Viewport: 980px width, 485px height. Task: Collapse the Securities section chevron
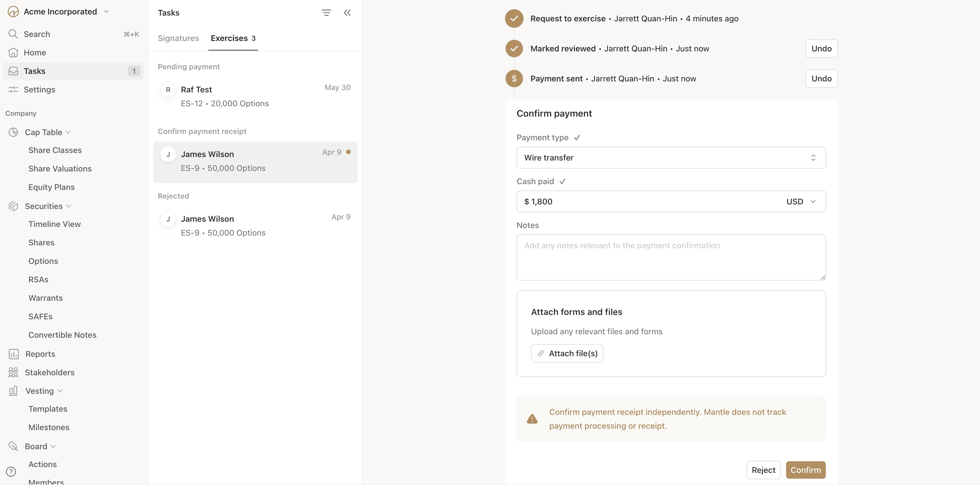[x=69, y=206]
